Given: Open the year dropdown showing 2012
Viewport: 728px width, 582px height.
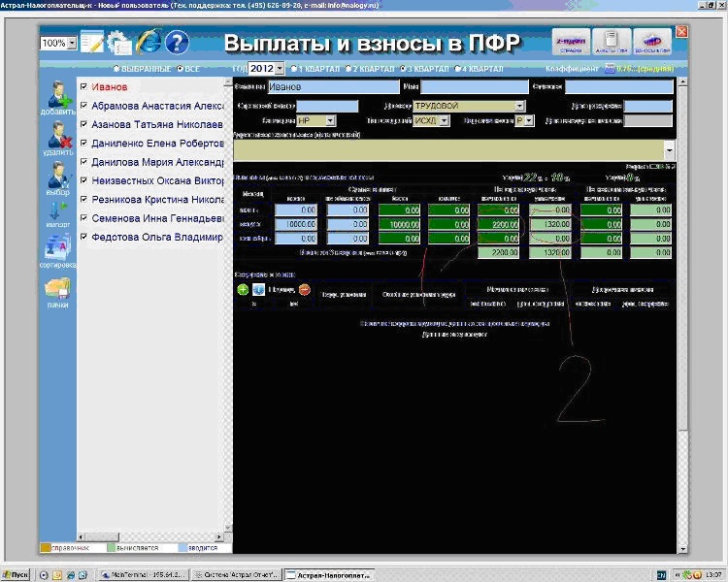Looking at the screenshot, I should point(281,70).
